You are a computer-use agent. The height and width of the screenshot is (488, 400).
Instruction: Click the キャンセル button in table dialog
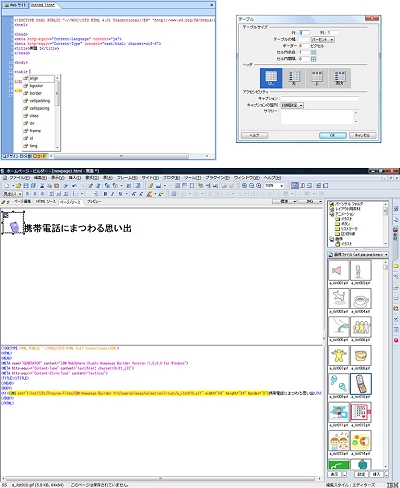click(363, 135)
